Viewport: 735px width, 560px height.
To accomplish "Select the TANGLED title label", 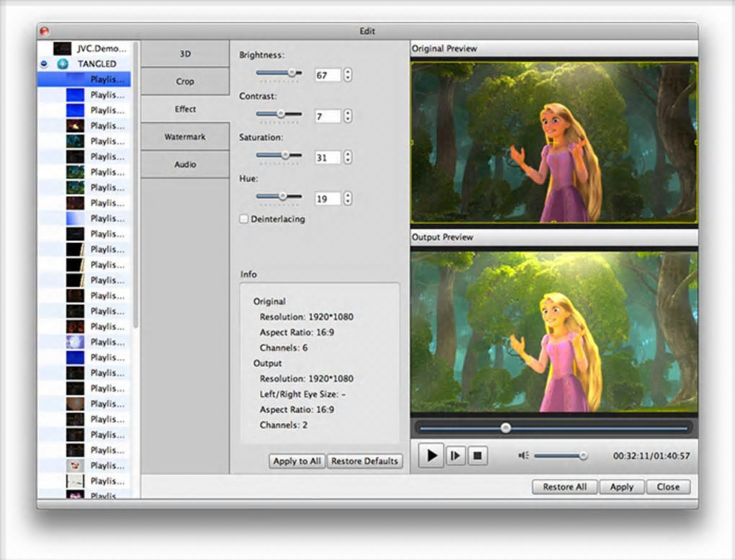I will click(x=97, y=64).
